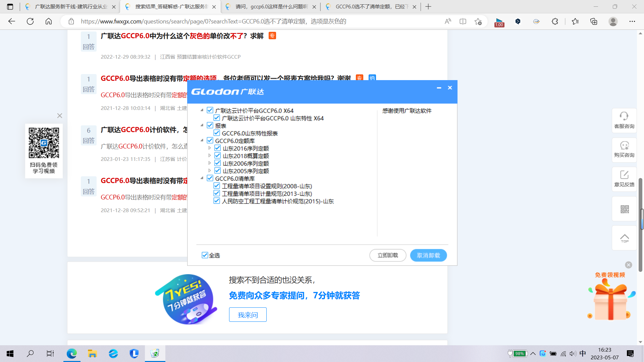Open Windows Start menu
Screen dimensions: 644x362
10,354
